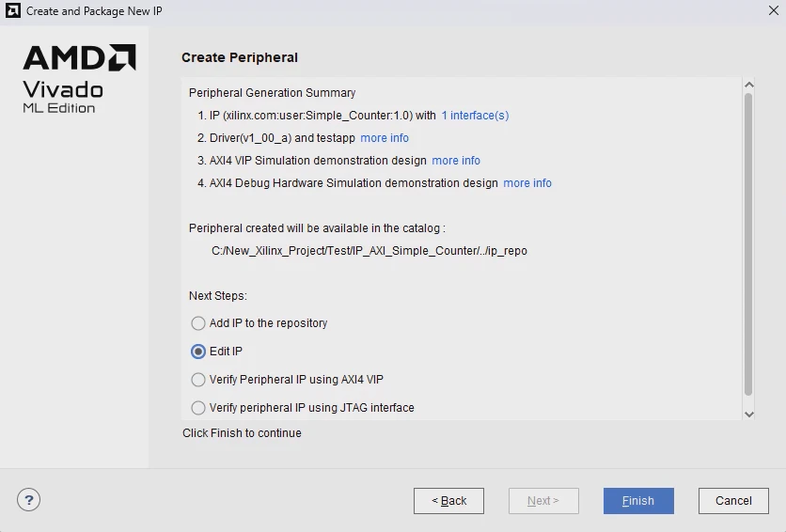This screenshot has width=786, height=532.
Task: Open more info for AXI4 Debug Hardware Simulation
Action: (x=527, y=183)
